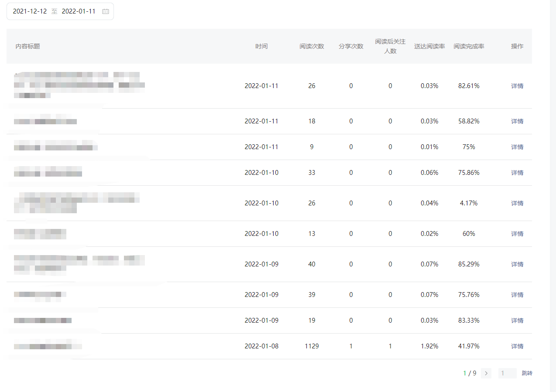This screenshot has width=556, height=392.
Task: Click the 阅读完成率 column header
Action: (x=469, y=46)
